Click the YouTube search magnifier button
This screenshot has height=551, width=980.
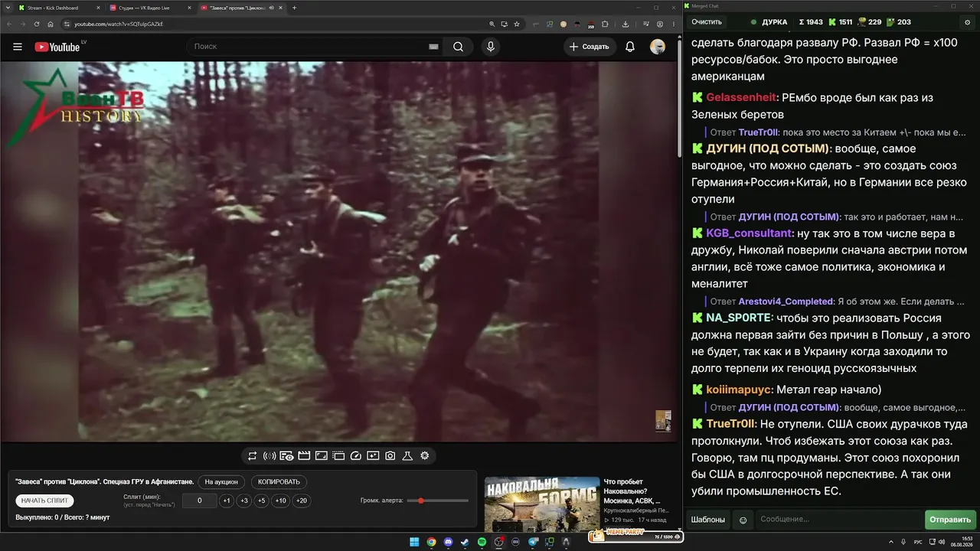458,47
